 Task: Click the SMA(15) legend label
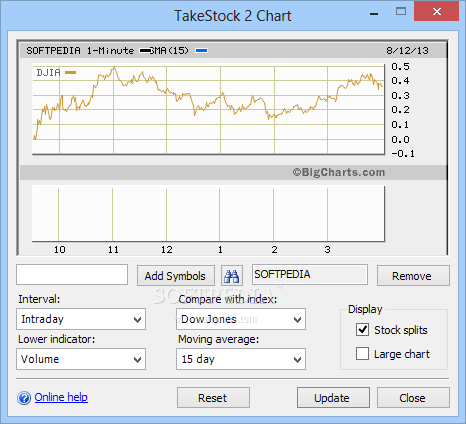coord(169,50)
